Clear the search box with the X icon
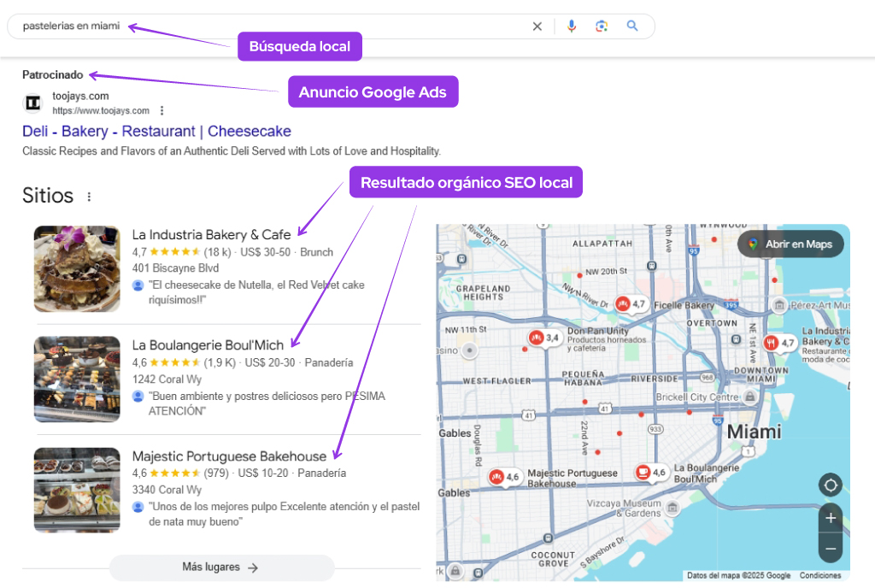Screen dimensions: 875x588 pos(537,26)
